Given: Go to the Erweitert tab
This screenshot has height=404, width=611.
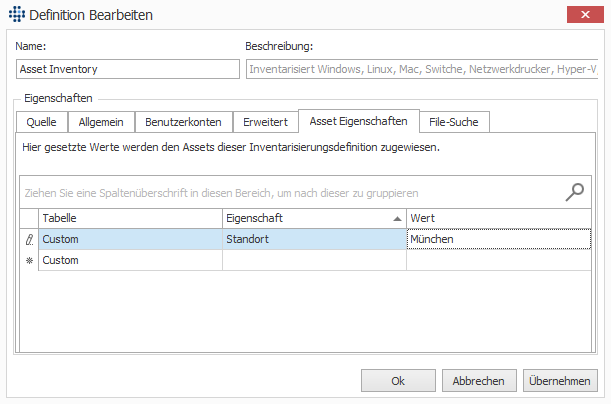Looking at the screenshot, I should [x=265, y=122].
